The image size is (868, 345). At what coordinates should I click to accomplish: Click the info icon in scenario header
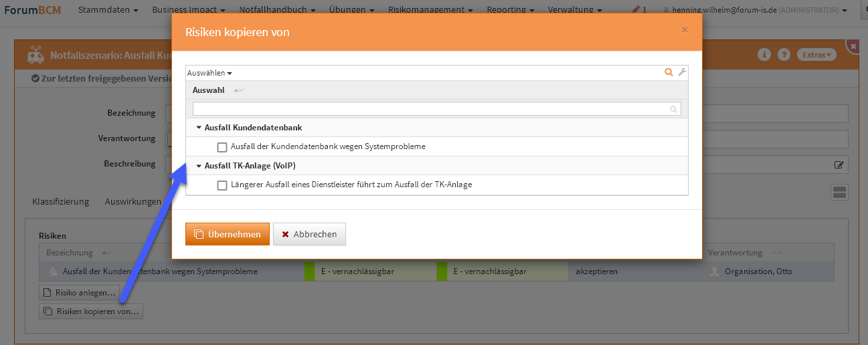coord(764,55)
